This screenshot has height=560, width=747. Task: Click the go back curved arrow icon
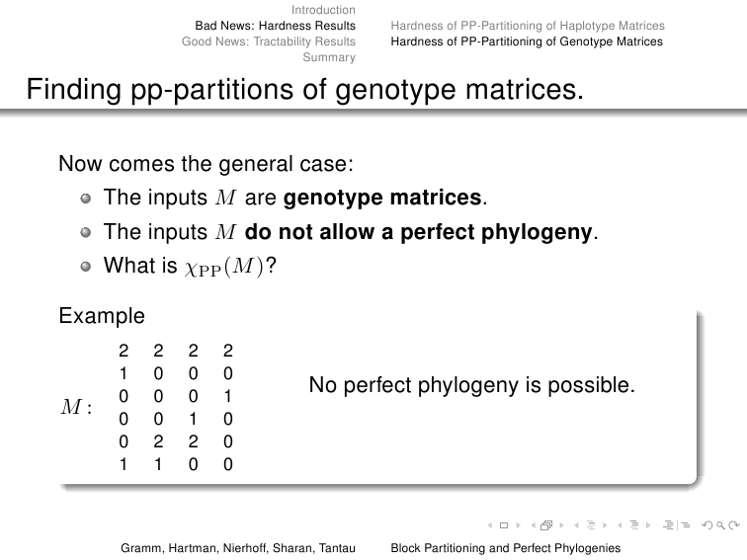tap(707, 525)
